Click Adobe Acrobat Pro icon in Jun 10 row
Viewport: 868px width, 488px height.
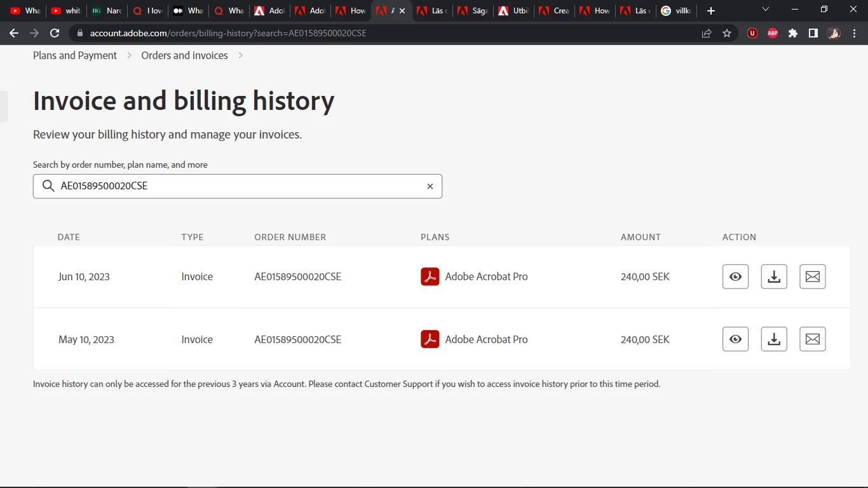[x=430, y=276]
